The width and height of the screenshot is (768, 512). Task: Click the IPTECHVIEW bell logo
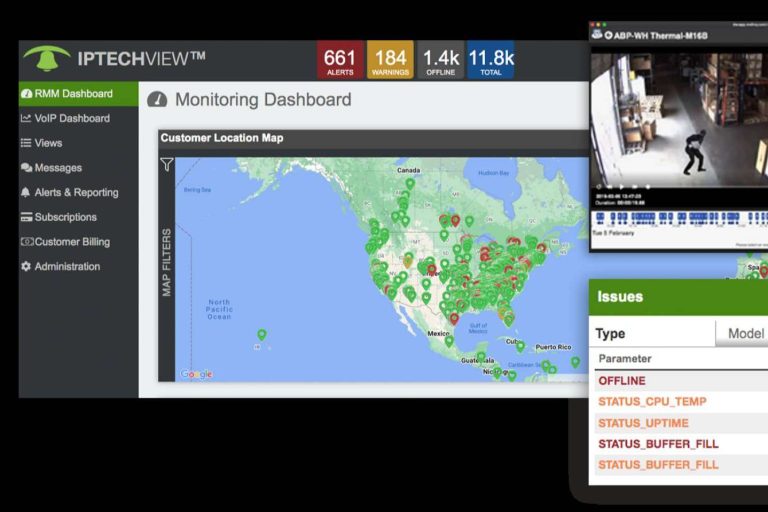47,58
